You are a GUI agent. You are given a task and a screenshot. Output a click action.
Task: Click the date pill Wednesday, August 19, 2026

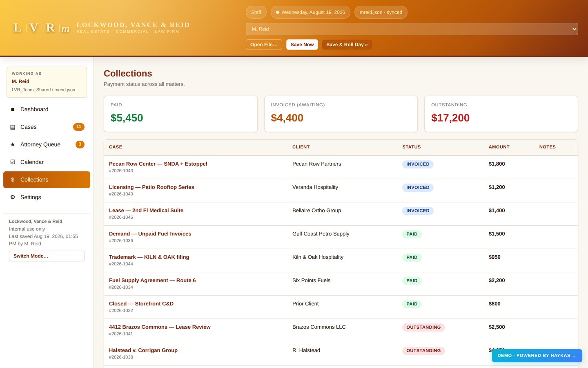click(x=310, y=12)
